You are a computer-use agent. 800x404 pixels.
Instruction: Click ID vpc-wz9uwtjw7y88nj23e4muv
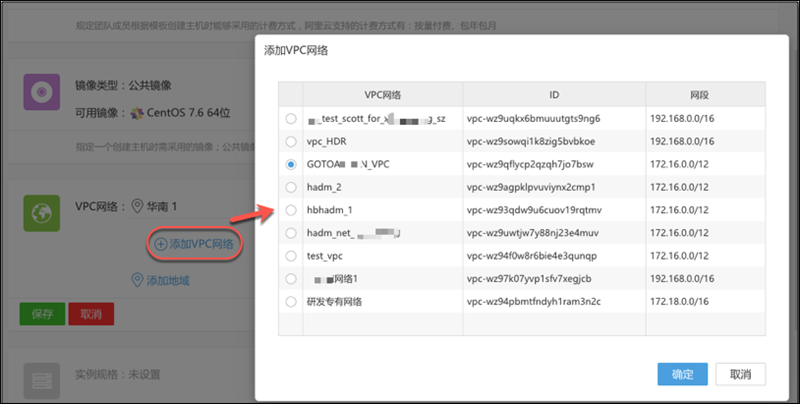point(533,233)
